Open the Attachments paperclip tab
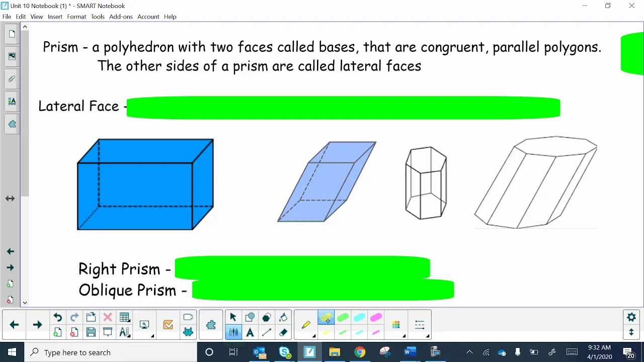The height and width of the screenshot is (362, 644). tap(12, 79)
